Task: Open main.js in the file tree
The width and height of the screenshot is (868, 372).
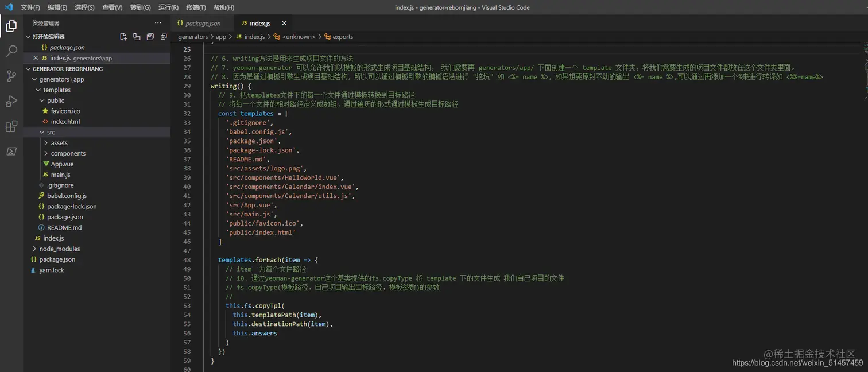Action: pos(60,175)
